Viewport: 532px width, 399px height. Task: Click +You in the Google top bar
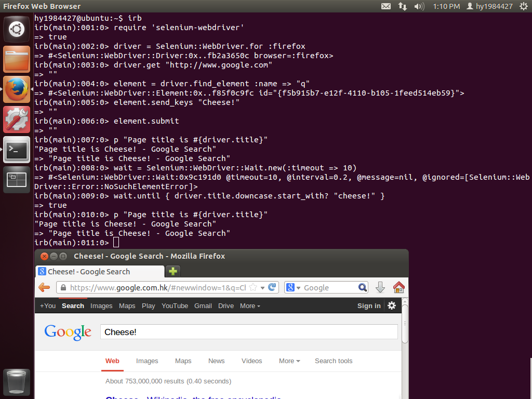[48, 305]
